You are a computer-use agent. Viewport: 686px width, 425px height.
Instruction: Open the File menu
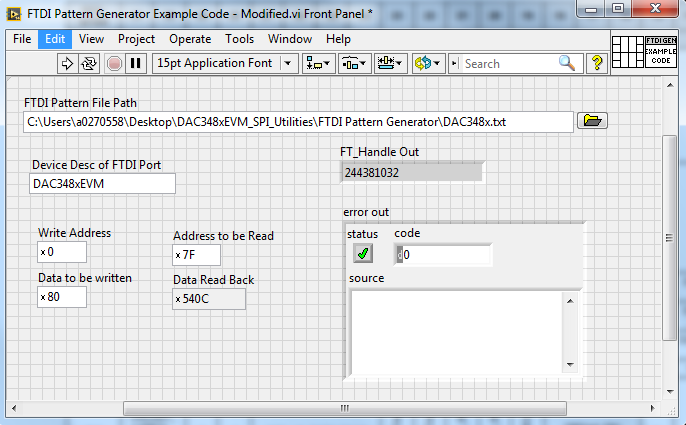coord(22,39)
